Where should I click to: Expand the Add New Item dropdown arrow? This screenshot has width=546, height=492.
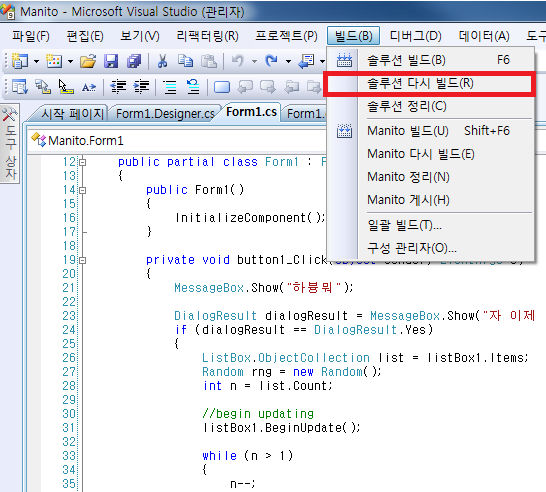70,62
